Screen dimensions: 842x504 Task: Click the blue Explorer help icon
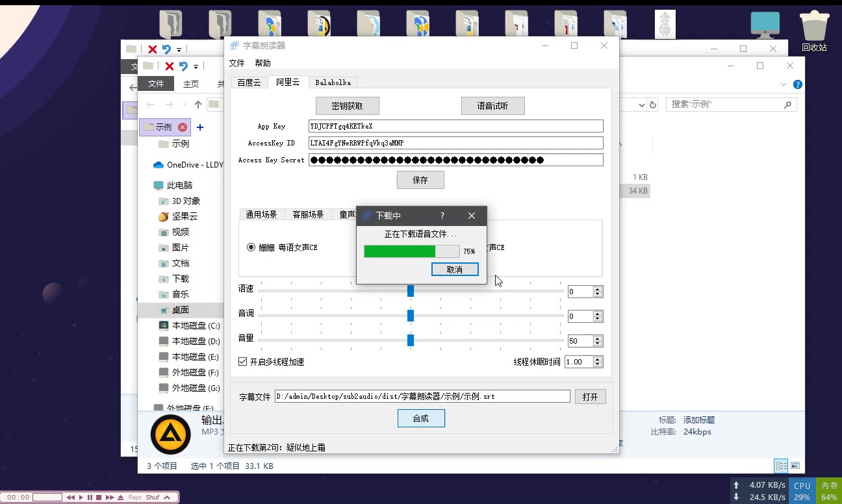tap(798, 84)
